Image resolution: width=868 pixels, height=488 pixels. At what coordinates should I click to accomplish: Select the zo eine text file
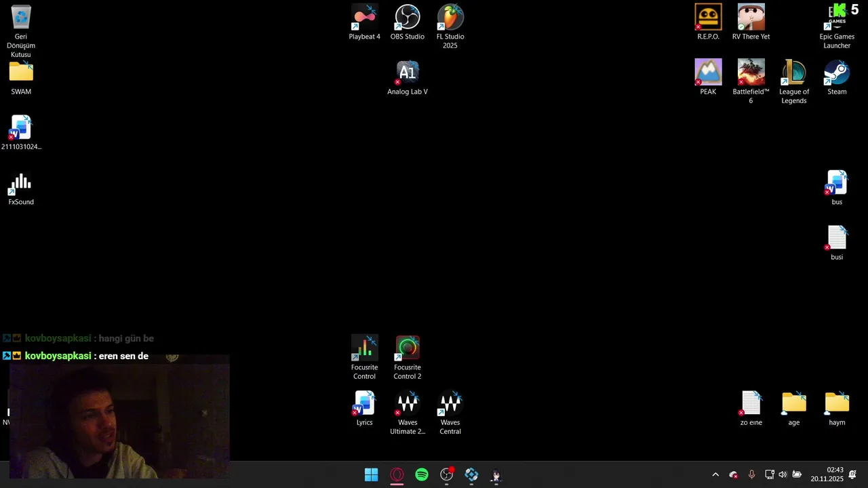[x=751, y=409]
